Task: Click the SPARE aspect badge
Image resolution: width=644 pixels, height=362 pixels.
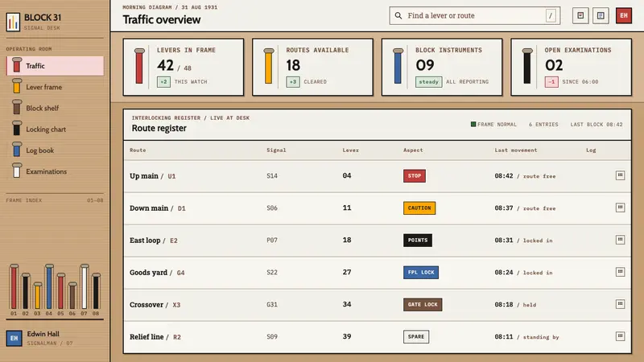Action: click(416, 336)
